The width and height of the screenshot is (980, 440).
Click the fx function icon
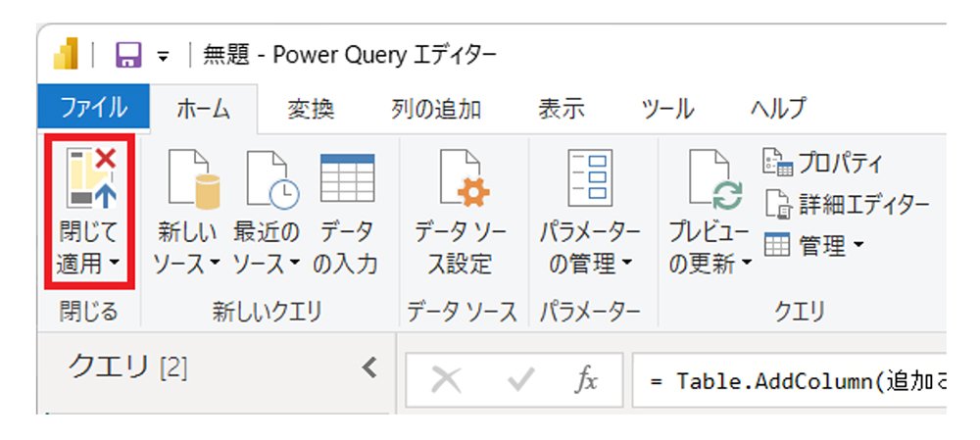click(x=586, y=380)
